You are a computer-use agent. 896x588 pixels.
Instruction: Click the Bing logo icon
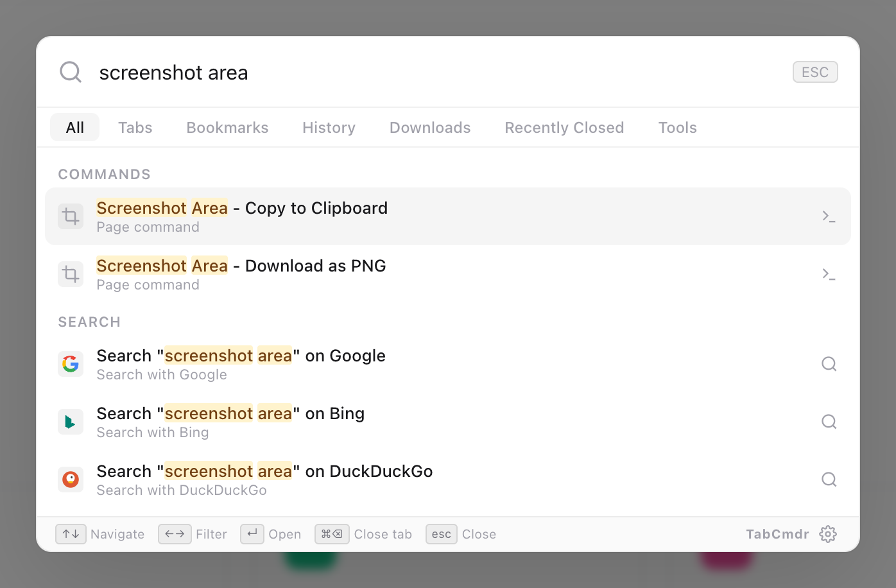[71, 422]
